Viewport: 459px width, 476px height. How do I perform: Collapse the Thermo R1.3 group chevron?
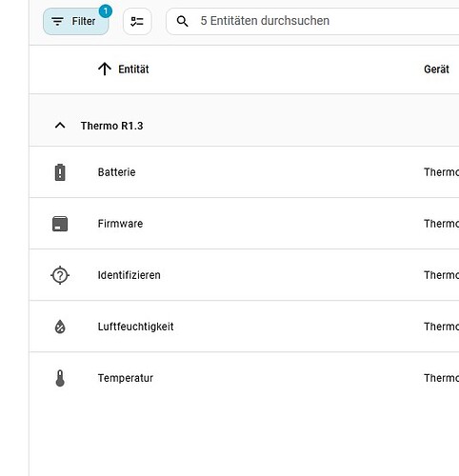tap(60, 126)
